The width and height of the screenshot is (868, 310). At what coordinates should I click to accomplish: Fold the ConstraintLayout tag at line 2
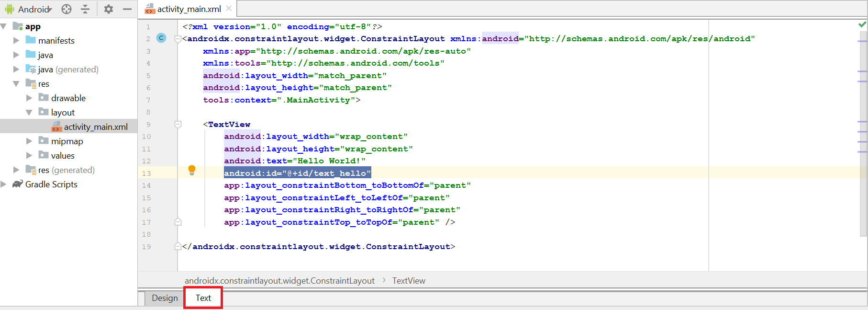[x=178, y=39]
